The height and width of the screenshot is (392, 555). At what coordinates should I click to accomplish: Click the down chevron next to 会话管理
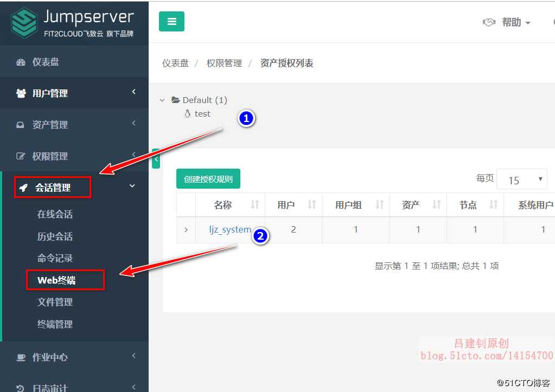pos(132,186)
